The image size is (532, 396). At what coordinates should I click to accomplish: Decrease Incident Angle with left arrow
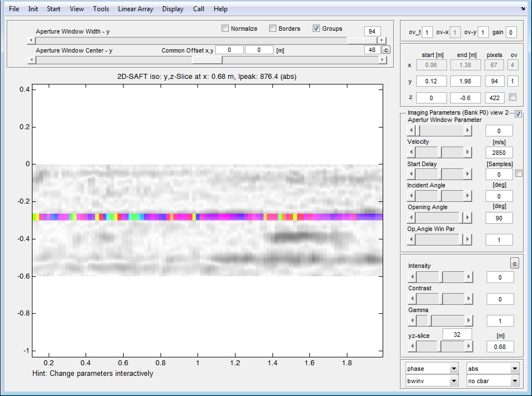click(x=411, y=196)
